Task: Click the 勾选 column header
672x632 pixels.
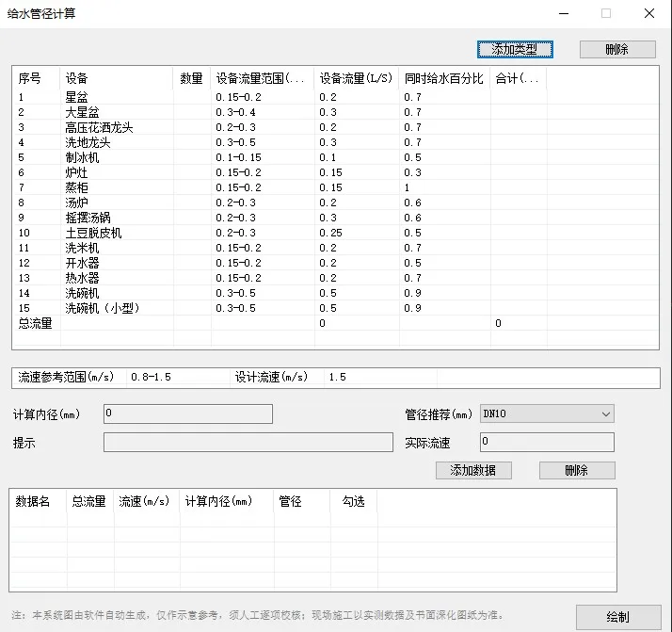Action: (x=354, y=501)
